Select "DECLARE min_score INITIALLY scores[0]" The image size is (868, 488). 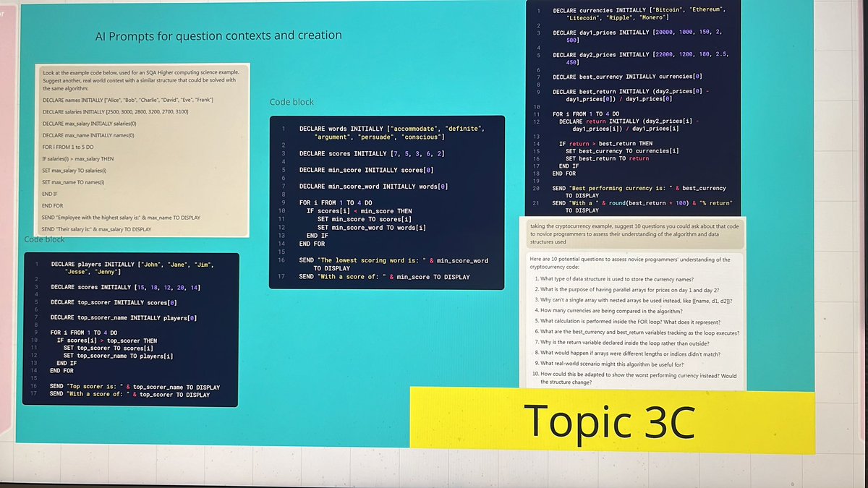point(366,170)
